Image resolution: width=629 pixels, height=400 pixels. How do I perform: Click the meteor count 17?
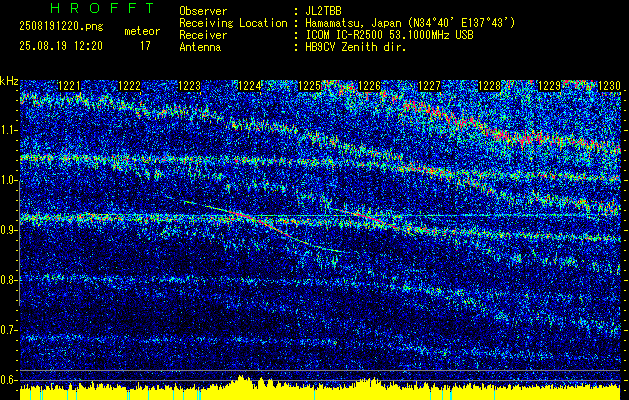tap(145, 46)
